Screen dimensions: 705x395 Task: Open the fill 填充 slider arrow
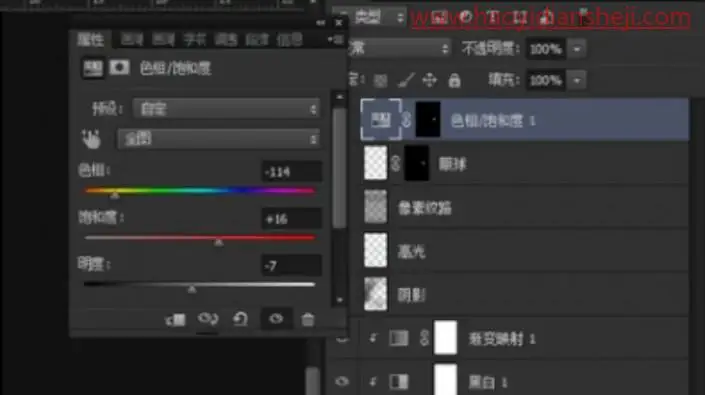point(577,80)
